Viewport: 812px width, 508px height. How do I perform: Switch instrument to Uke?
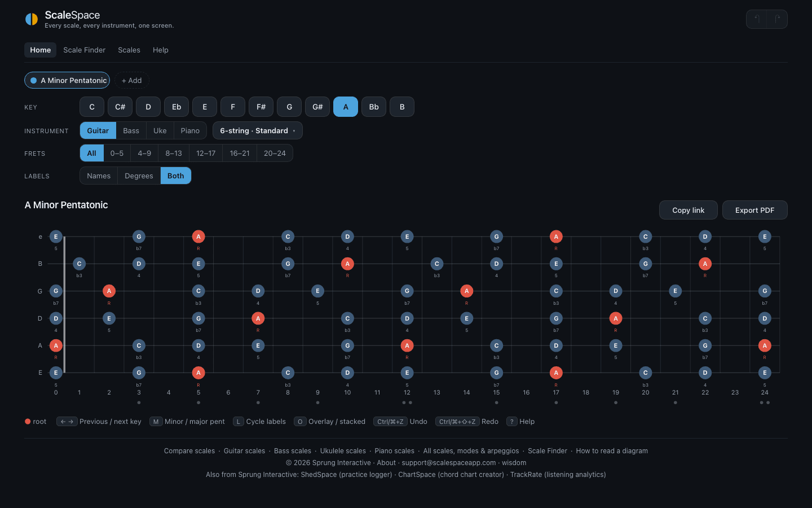(160, 130)
